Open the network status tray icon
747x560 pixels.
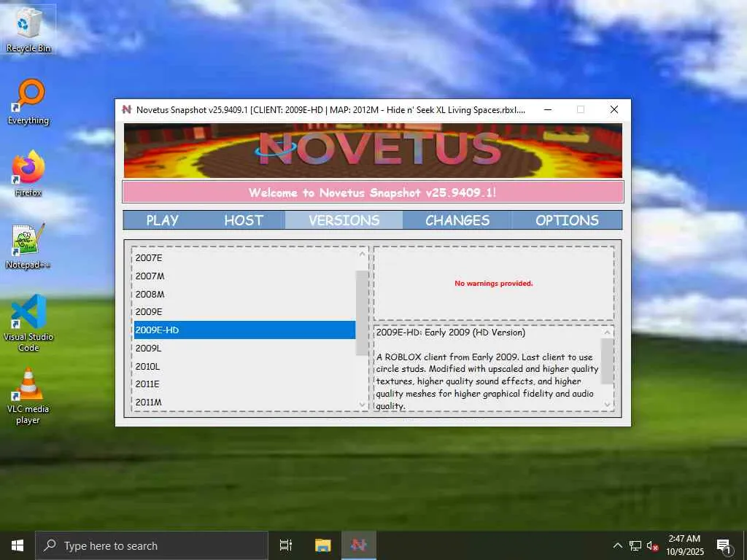point(635,545)
